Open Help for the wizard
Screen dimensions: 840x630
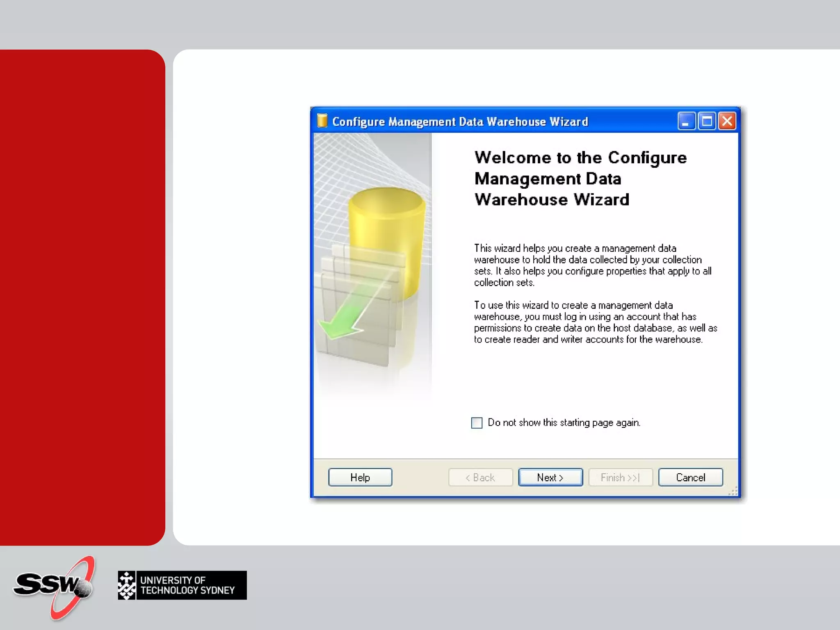point(360,477)
